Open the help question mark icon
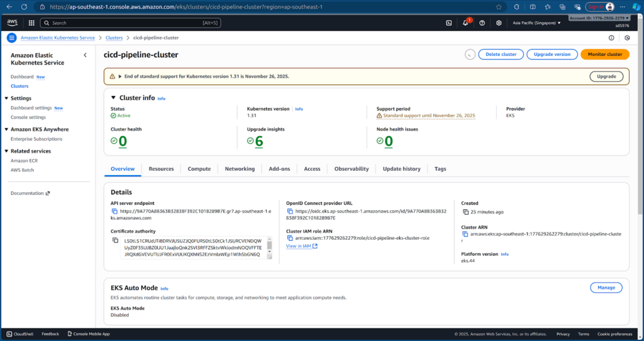Image resolution: width=644 pixels, height=341 pixels. tap(482, 23)
